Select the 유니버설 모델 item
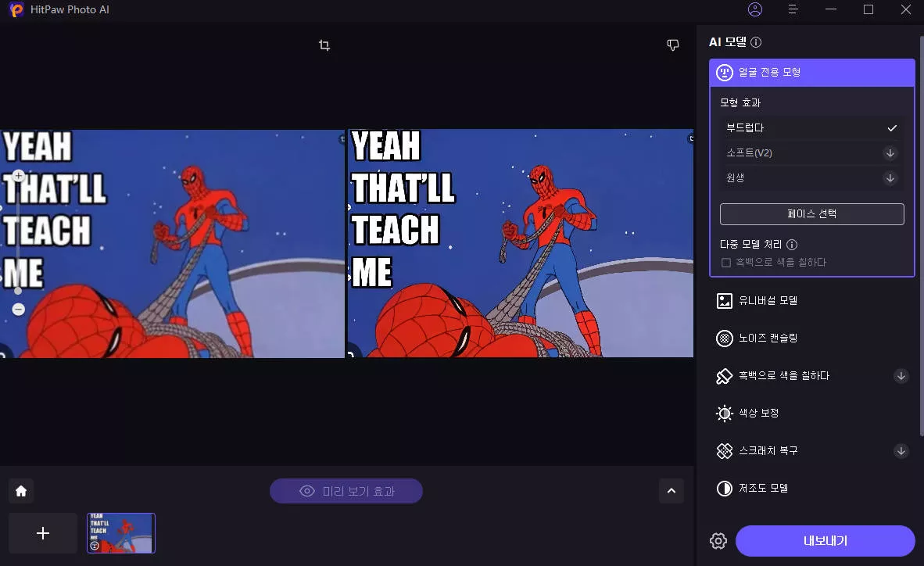The image size is (924, 566). pyautogui.click(x=768, y=301)
